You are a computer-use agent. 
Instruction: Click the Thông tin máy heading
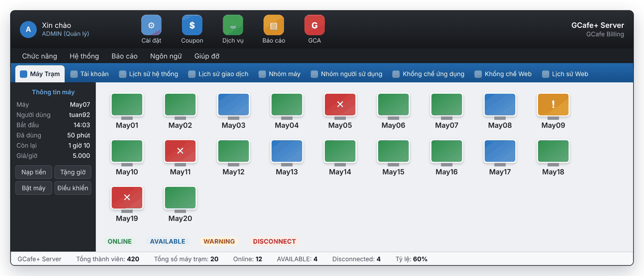53,92
